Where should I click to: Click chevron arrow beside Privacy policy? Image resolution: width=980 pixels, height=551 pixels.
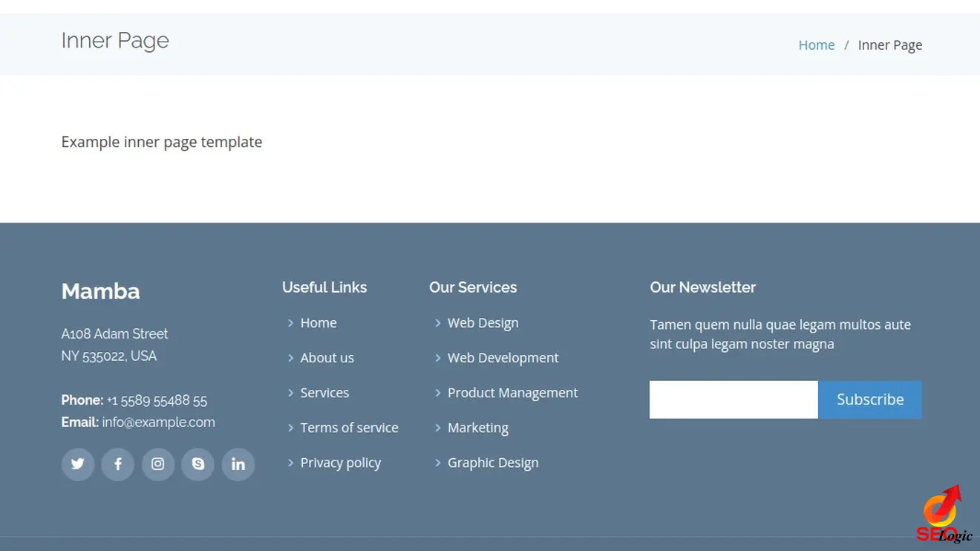coord(291,463)
